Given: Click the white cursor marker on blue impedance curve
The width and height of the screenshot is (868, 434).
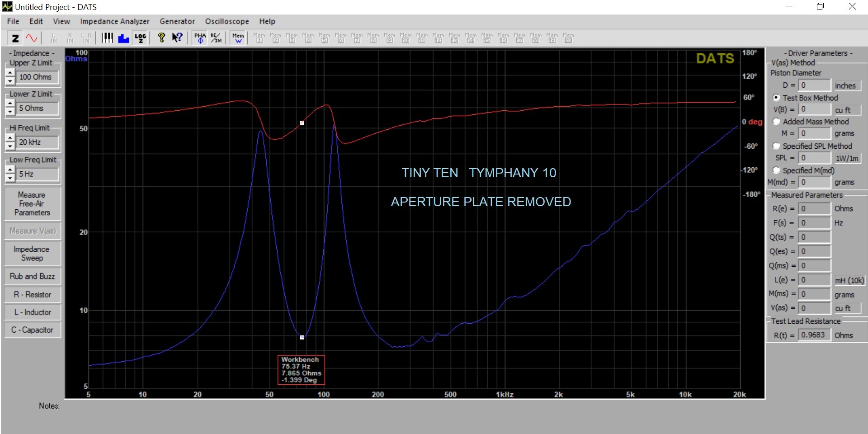Looking at the screenshot, I should [x=302, y=337].
